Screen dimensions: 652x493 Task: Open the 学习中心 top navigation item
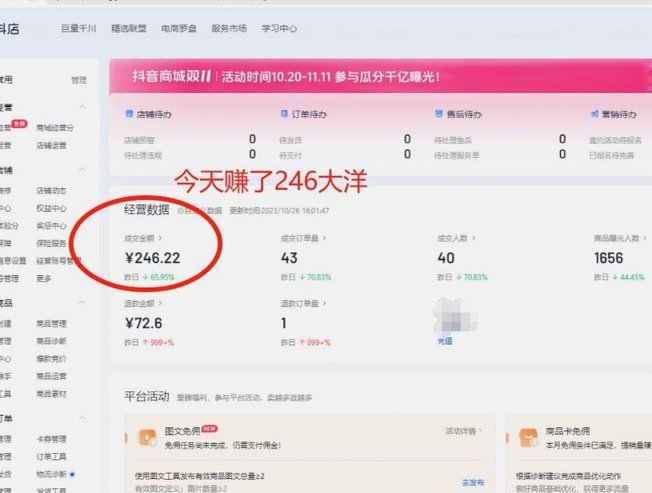[x=279, y=28]
